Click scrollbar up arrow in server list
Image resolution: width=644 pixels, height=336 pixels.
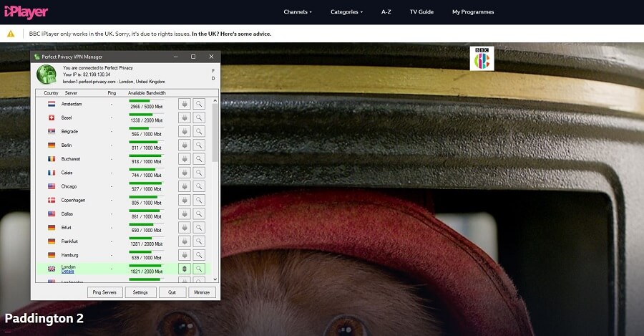[x=215, y=101]
